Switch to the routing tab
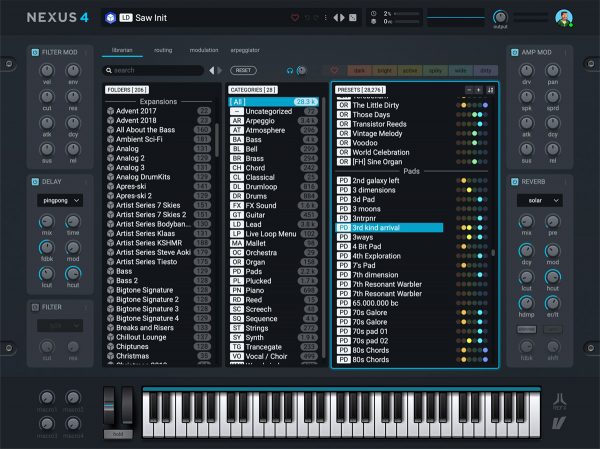This screenshot has height=449, width=600. [x=163, y=48]
